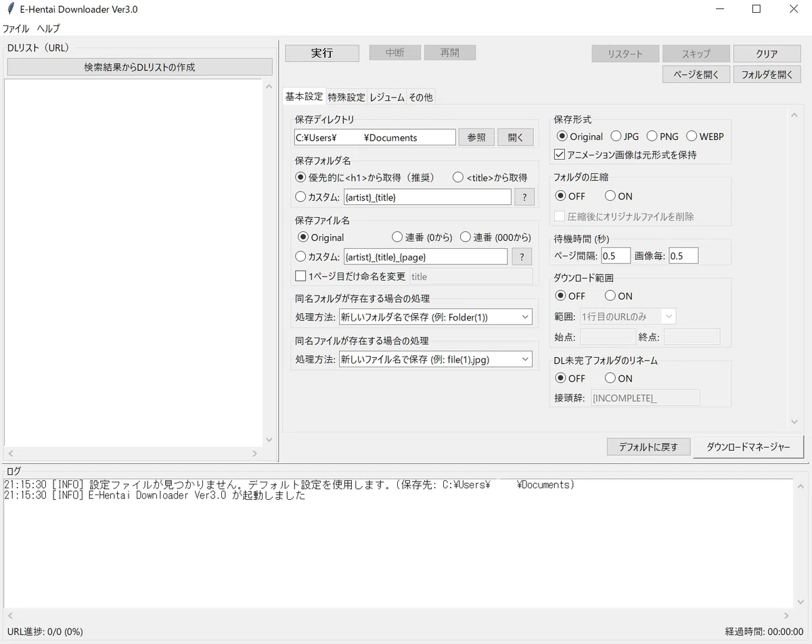
Task: Select 連番 (000から) radio option
Action: click(x=495, y=237)
